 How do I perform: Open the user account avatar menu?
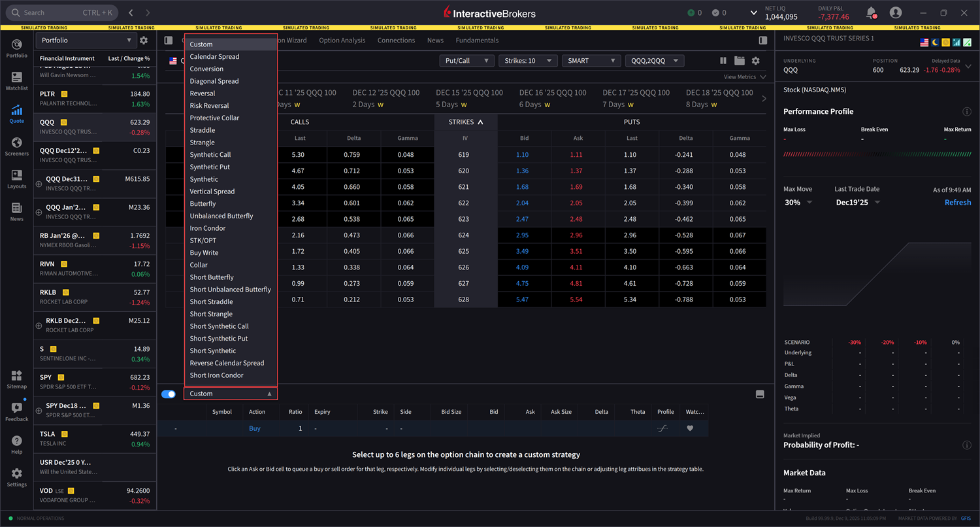tap(895, 12)
